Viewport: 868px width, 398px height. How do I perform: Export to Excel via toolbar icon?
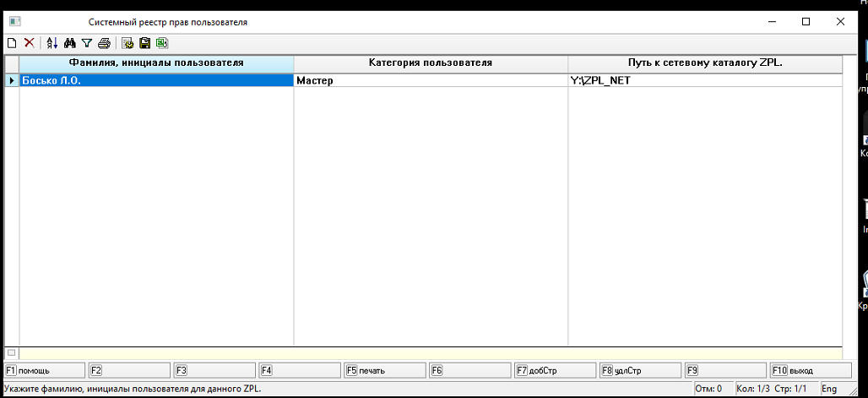[x=161, y=43]
